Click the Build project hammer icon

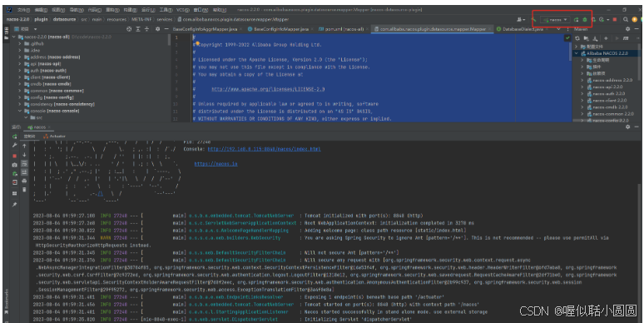[x=533, y=19]
